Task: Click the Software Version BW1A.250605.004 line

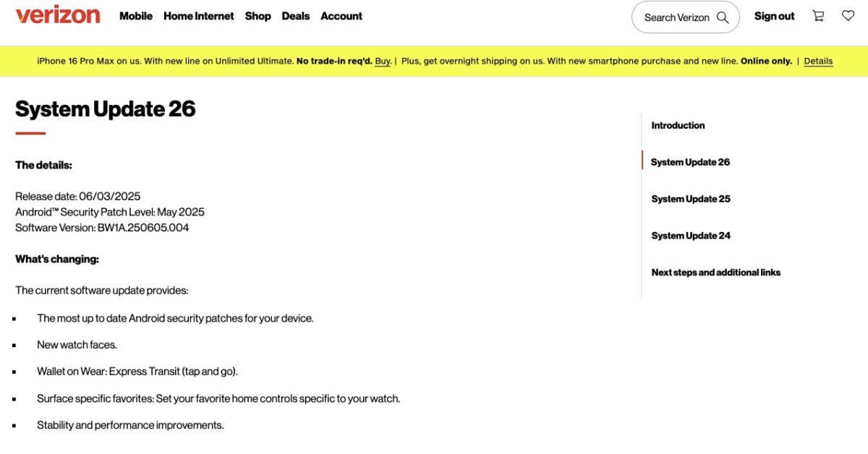Action: [x=102, y=228]
